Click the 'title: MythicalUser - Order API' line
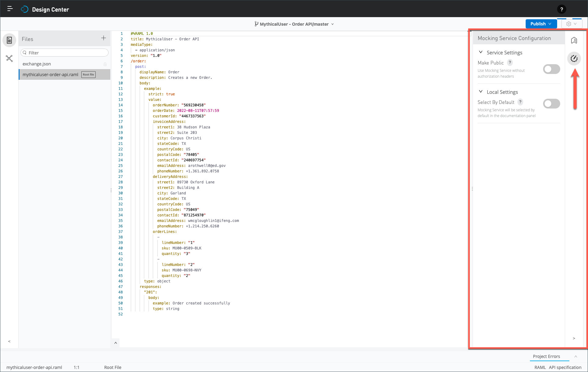This screenshot has height=372, width=588. (165, 39)
